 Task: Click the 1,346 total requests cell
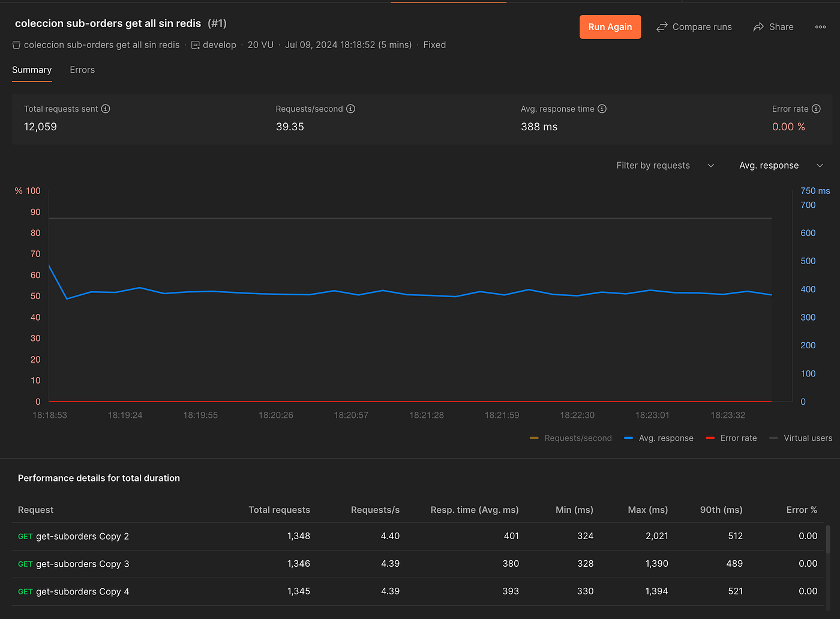coord(298,564)
